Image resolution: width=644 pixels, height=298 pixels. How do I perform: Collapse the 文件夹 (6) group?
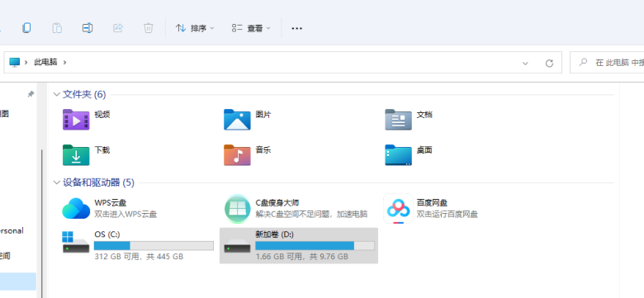click(57, 94)
